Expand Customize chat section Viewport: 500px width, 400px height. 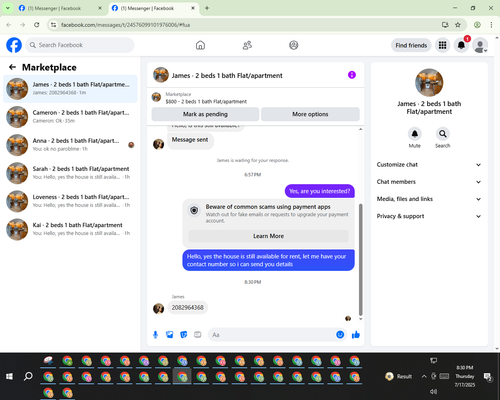click(x=429, y=165)
